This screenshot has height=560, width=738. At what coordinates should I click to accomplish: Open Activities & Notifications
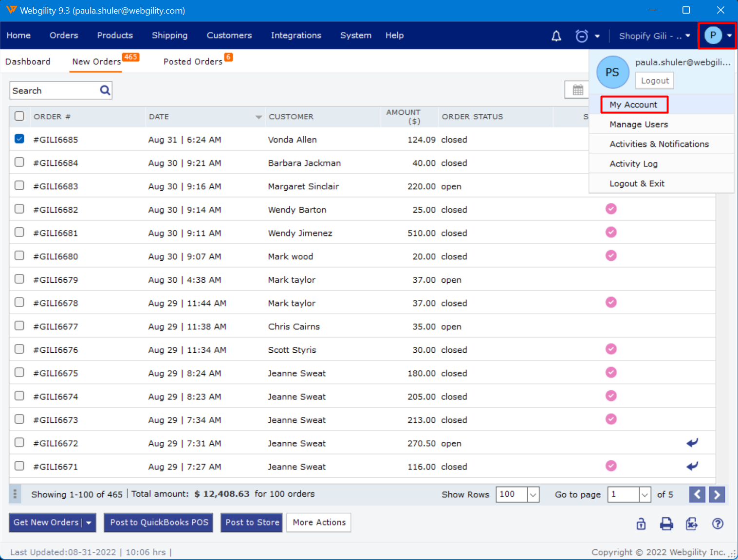(659, 144)
